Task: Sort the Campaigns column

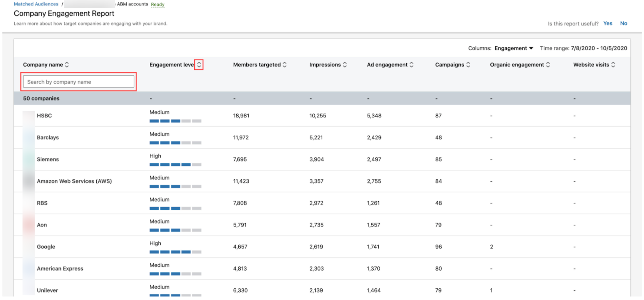Action: (x=468, y=65)
